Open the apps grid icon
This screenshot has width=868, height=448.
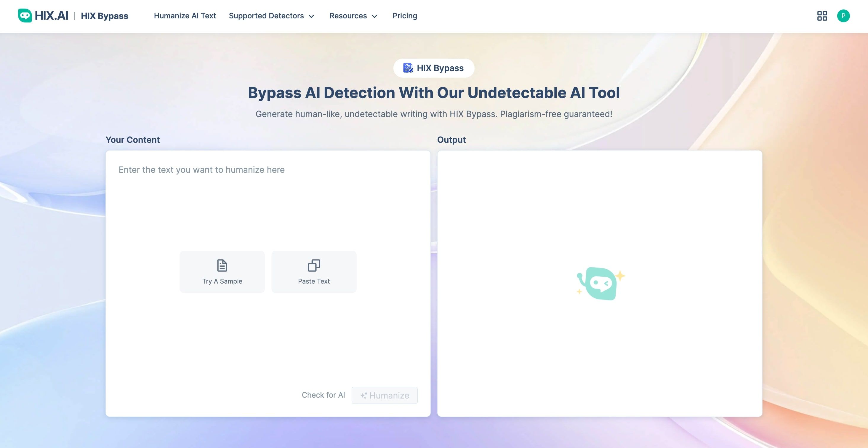822,16
